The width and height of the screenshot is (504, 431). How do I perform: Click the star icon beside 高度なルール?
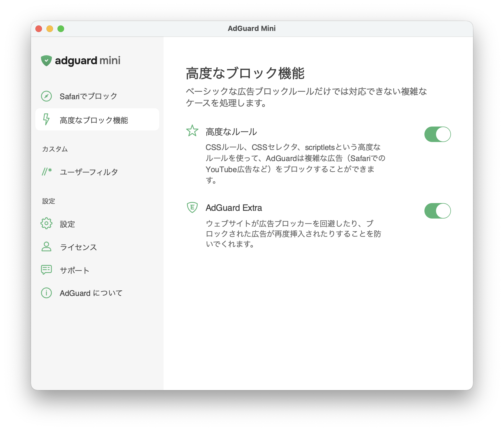click(192, 131)
